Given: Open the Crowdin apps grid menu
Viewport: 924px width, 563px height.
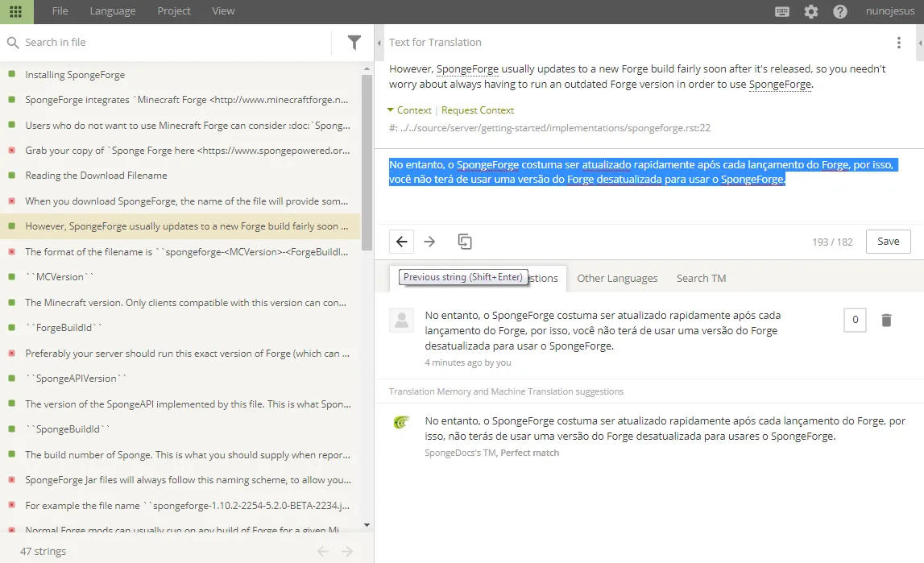Looking at the screenshot, I should tap(16, 11).
